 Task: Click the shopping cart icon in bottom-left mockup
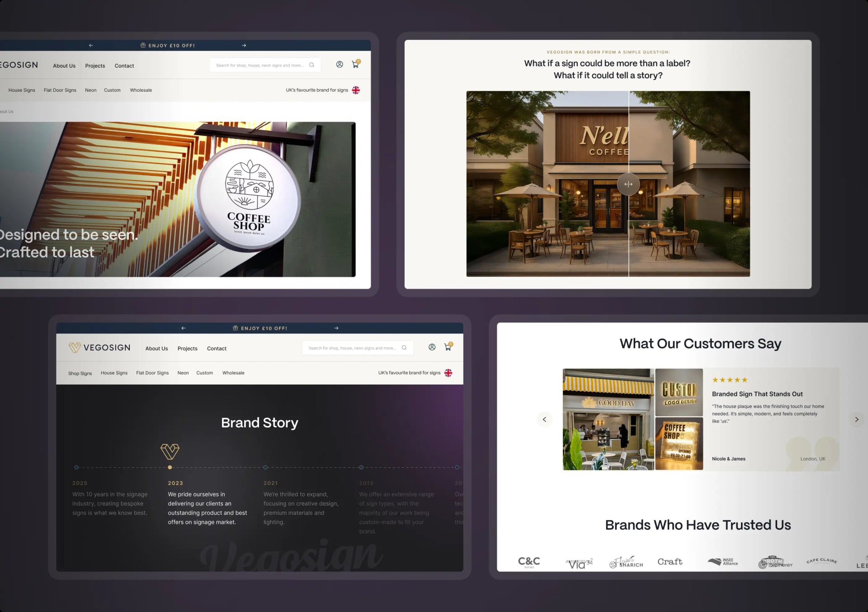(x=448, y=347)
